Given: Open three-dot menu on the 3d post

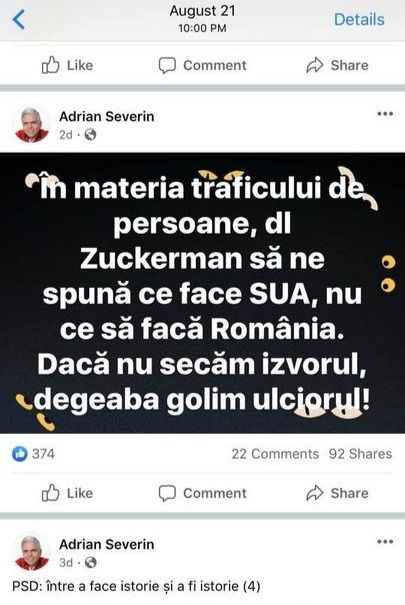Looking at the screenshot, I should click(x=385, y=542).
